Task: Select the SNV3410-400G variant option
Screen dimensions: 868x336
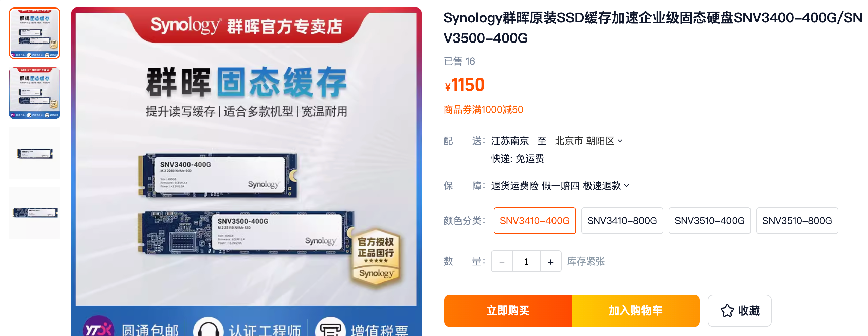Action: pyautogui.click(x=535, y=221)
